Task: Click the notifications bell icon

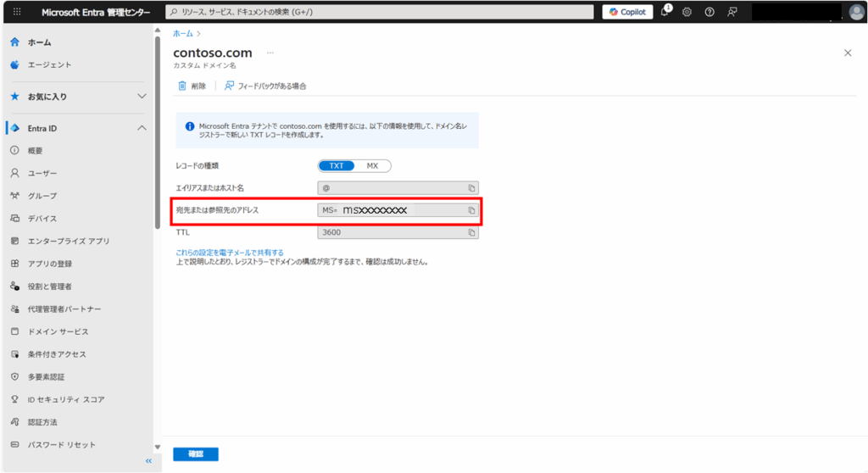Action: [x=665, y=12]
